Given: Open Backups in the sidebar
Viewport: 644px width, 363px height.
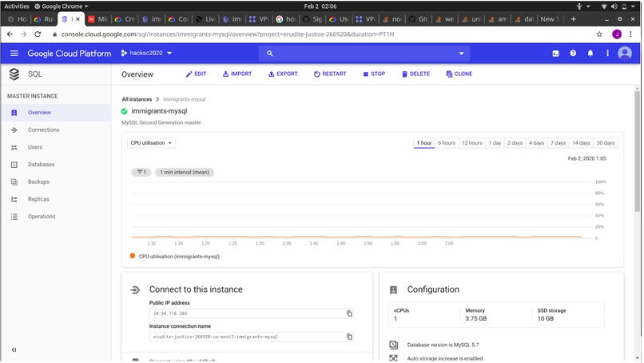Looking at the screenshot, I should coord(56,182).
